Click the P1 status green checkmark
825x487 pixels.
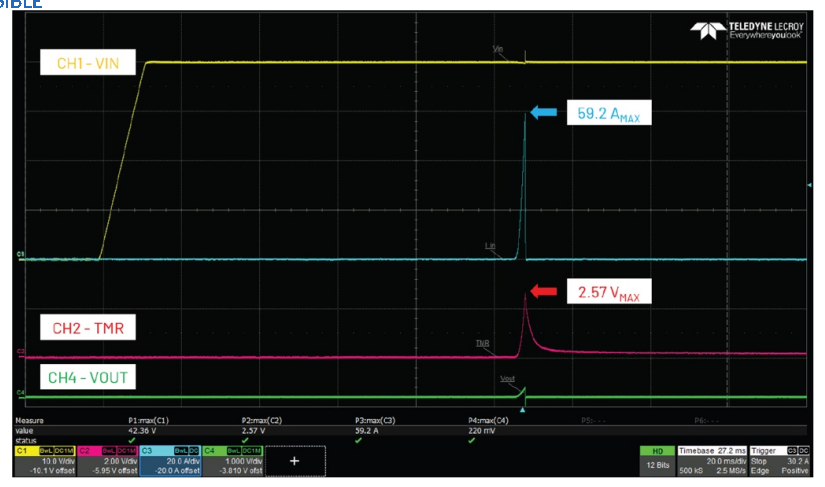point(132,440)
